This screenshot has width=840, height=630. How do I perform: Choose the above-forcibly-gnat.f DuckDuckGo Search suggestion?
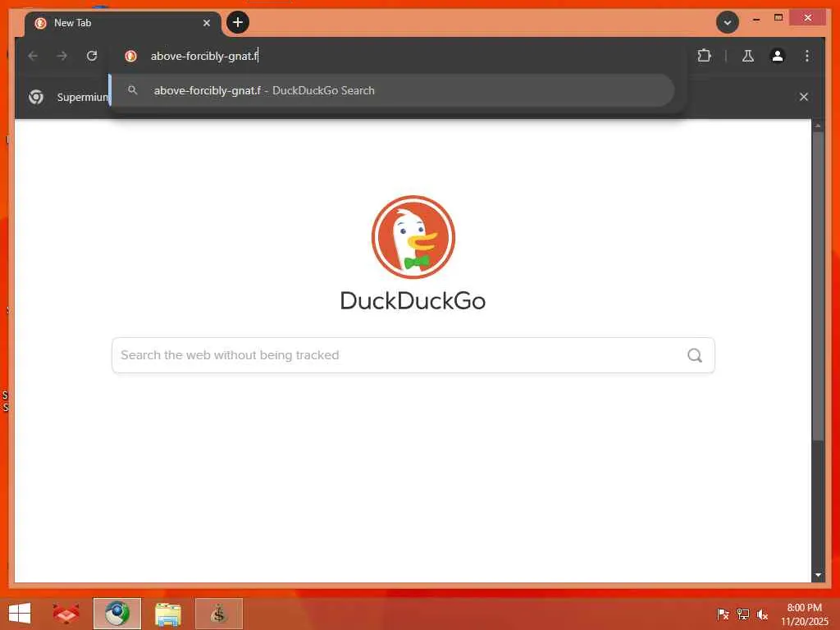point(392,90)
